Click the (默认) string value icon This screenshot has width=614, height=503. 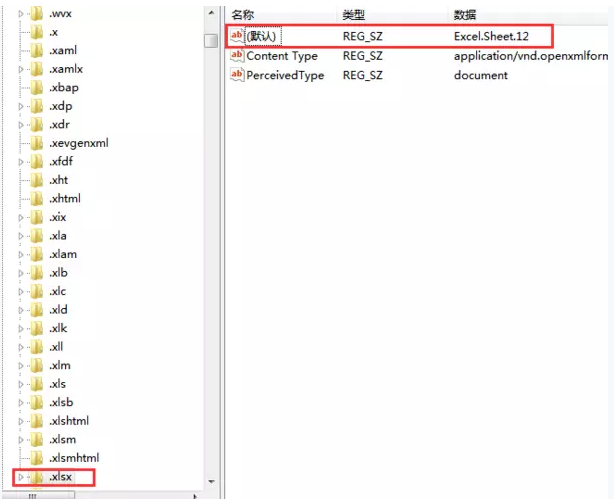pyautogui.click(x=237, y=36)
